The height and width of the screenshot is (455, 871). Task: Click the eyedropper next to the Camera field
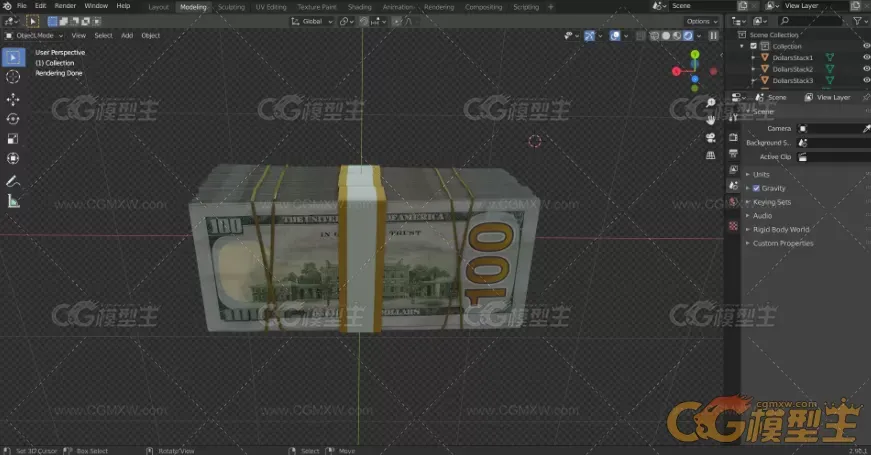coord(866,128)
